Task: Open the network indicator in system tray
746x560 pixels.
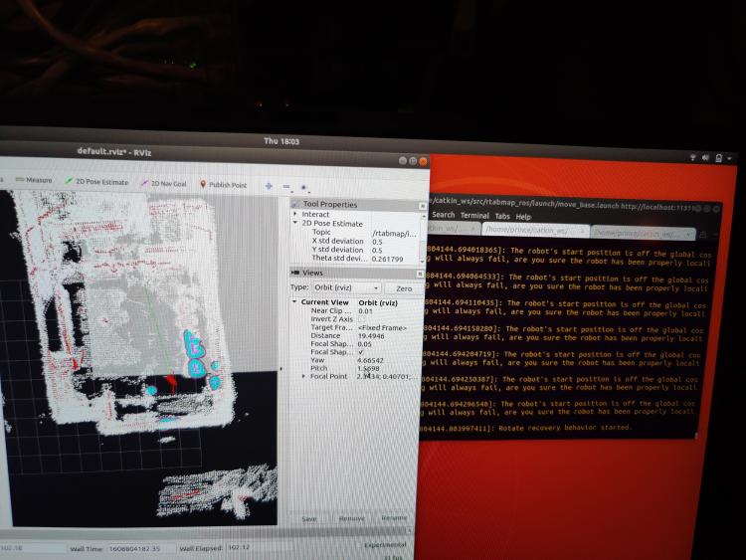Action: [x=694, y=157]
